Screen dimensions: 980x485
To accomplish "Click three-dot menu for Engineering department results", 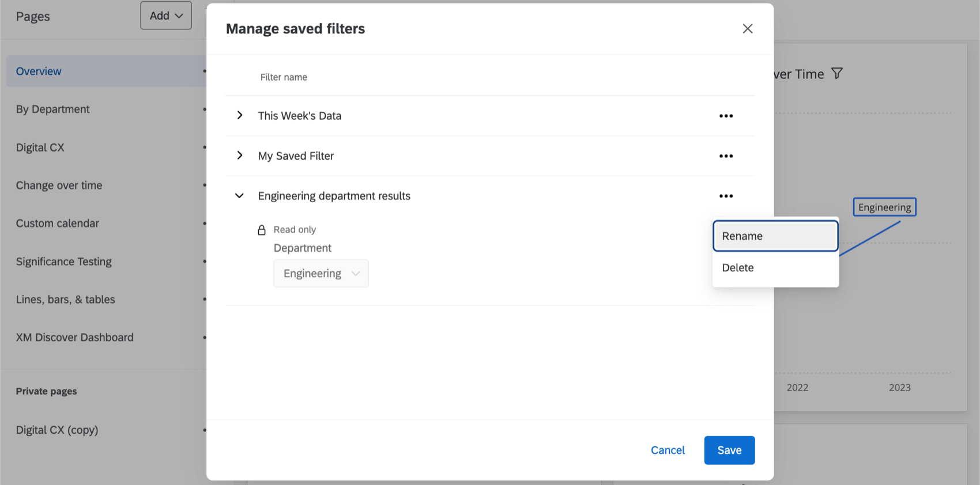I will pyautogui.click(x=726, y=196).
